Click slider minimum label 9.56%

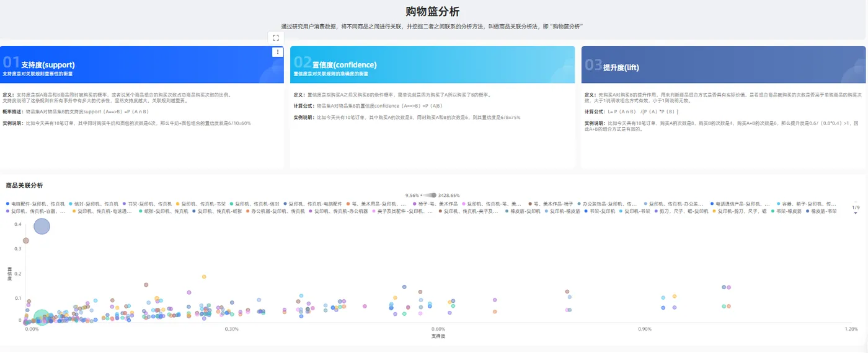click(x=413, y=195)
